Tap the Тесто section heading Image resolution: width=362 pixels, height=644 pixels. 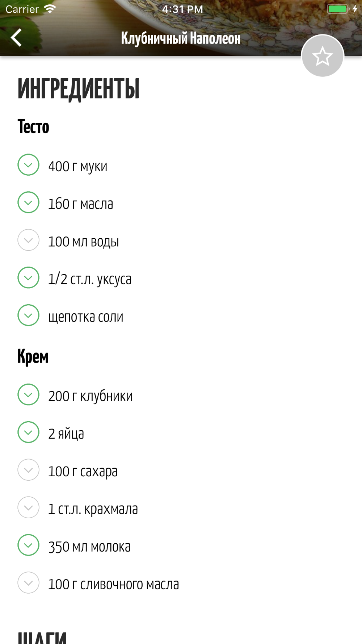click(33, 127)
